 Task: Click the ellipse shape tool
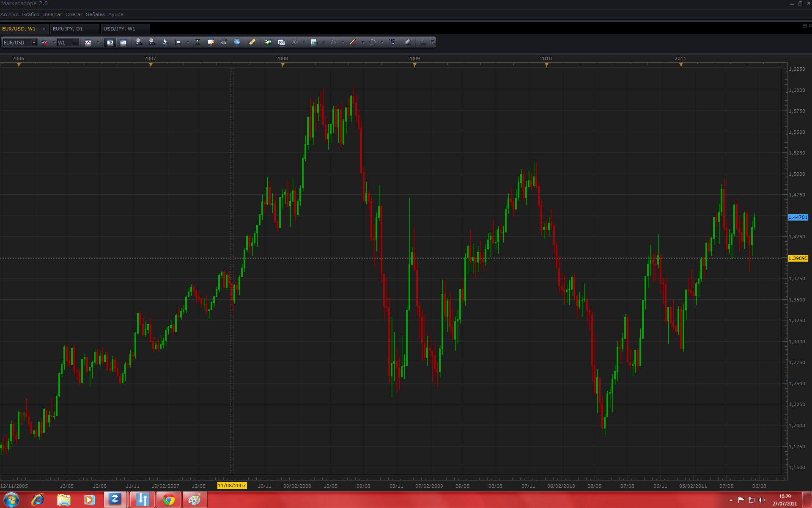372,42
